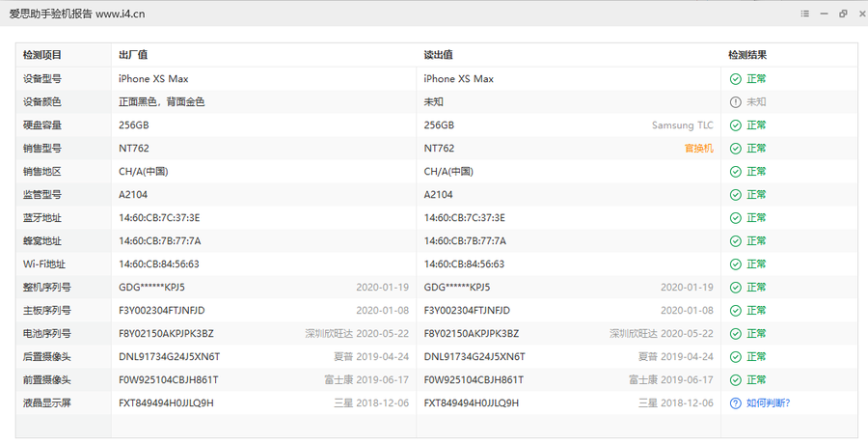The height and width of the screenshot is (444, 868).
Task: Click the 读出值 column header
Action: coord(439,55)
